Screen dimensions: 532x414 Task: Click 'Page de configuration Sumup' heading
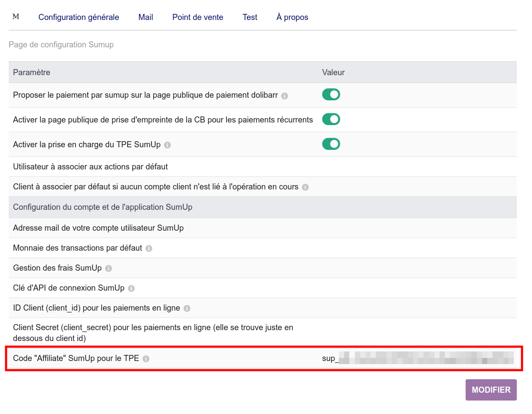point(61,45)
